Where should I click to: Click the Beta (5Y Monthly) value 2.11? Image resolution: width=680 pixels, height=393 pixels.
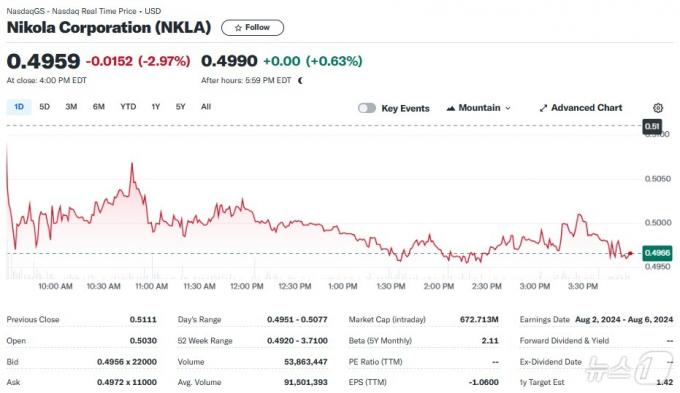click(490, 341)
